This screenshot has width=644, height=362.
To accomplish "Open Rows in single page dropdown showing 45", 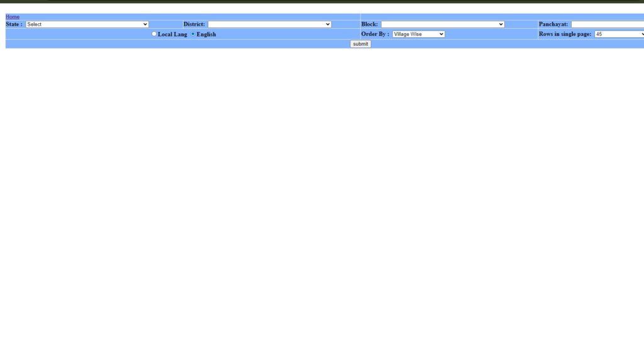I will (x=619, y=34).
